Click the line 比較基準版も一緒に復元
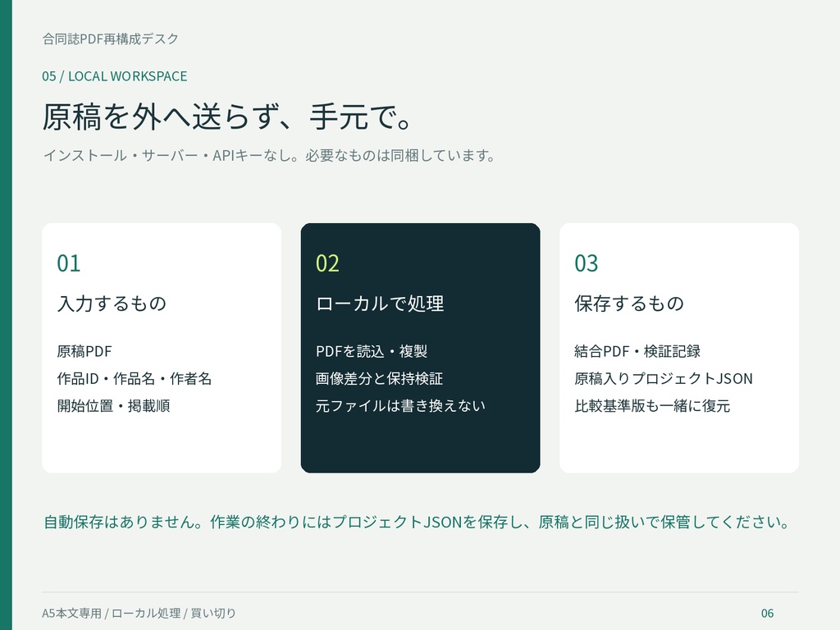840x630 pixels. coord(652,405)
